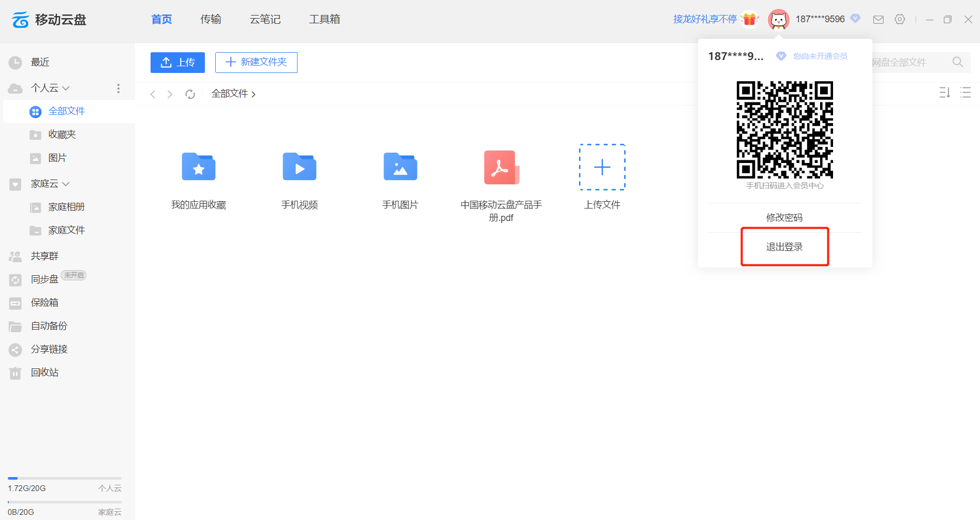Open the 回收站 sidebar icon
Image resolution: width=980 pixels, height=520 pixels.
point(15,373)
